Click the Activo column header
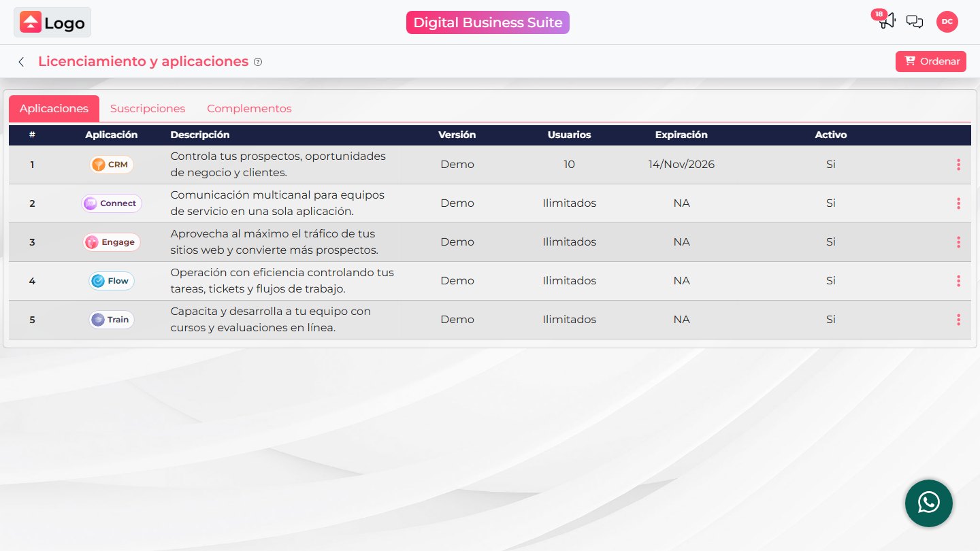The height and width of the screenshot is (551, 980). pos(831,135)
